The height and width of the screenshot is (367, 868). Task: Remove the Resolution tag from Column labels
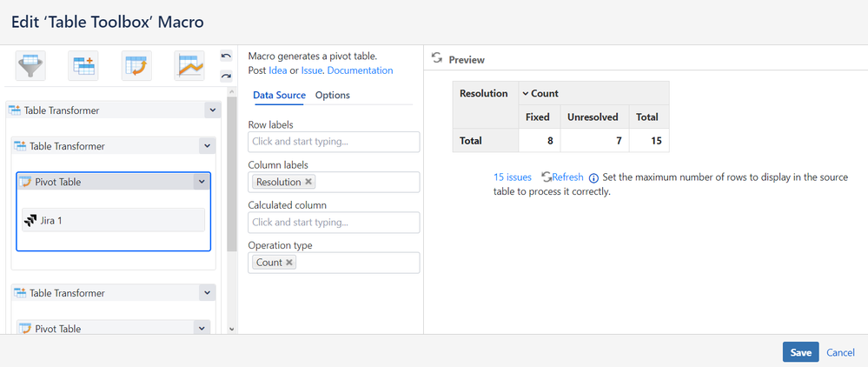tap(308, 182)
